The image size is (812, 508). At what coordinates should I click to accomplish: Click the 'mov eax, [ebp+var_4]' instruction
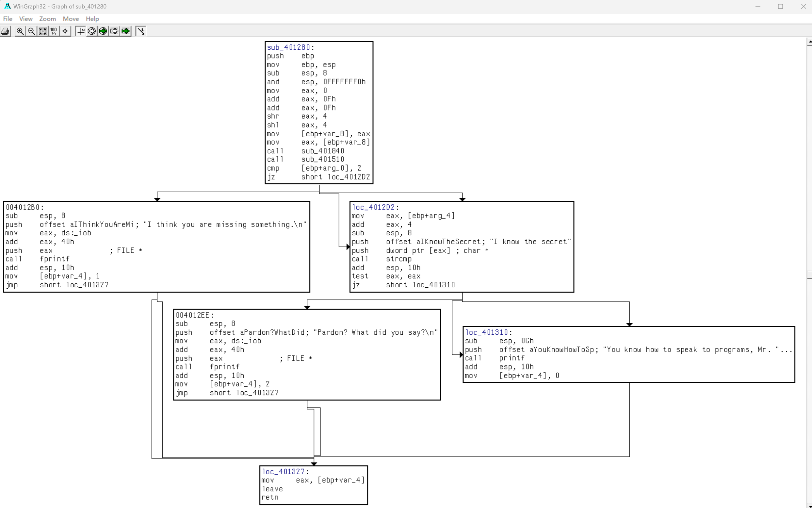coord(313,480)
